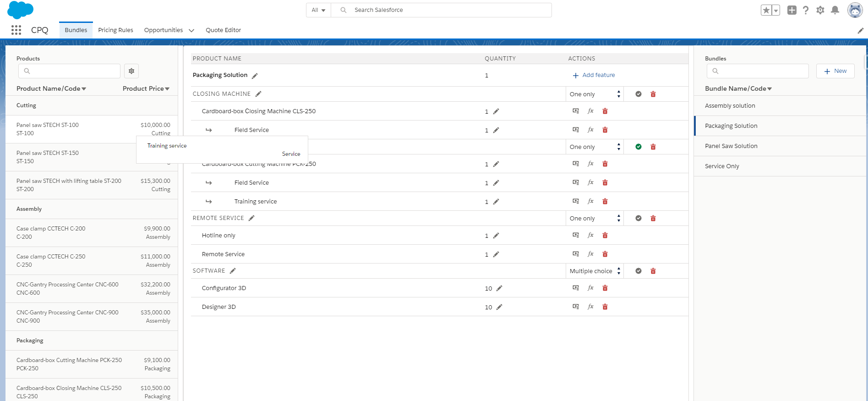Image resolution: width=868 pixels, height=401 pixels.
Task: Open the Help question mark icon
Action: (x=806, y=10)
